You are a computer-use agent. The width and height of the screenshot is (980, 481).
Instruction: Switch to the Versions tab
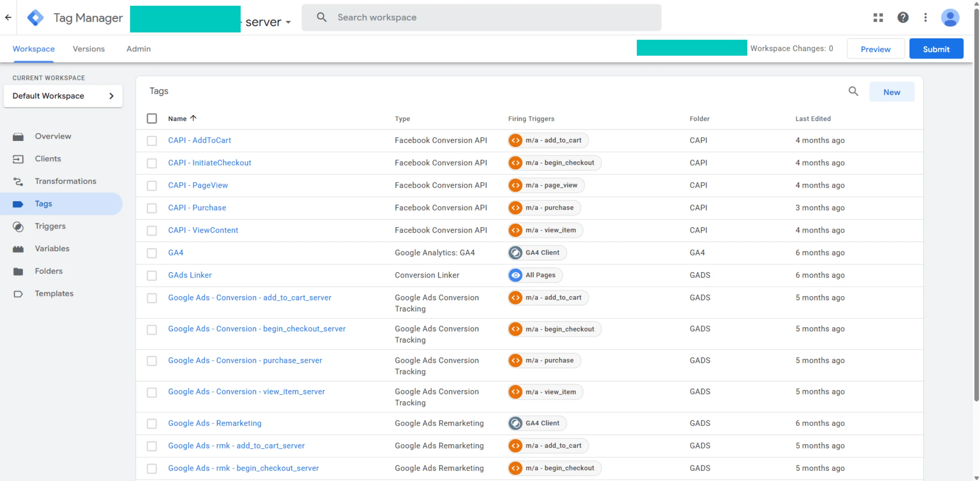point(89,49)
